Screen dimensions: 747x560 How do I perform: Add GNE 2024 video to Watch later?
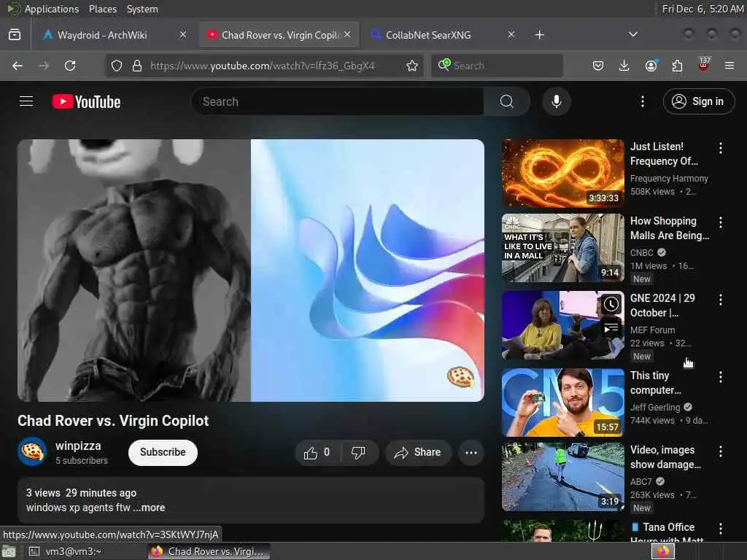(x=611, y=304)
